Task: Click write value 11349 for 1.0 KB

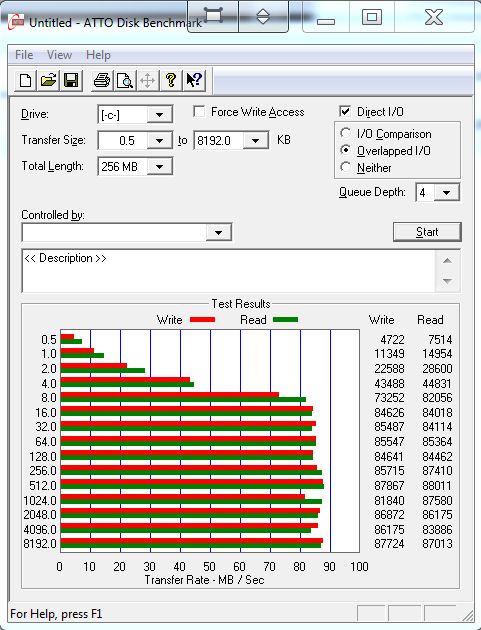Action: point(389,354)
